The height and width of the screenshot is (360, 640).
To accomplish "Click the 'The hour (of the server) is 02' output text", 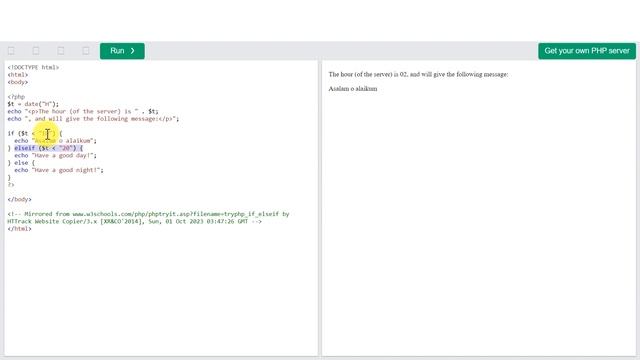I will [418, 74].
